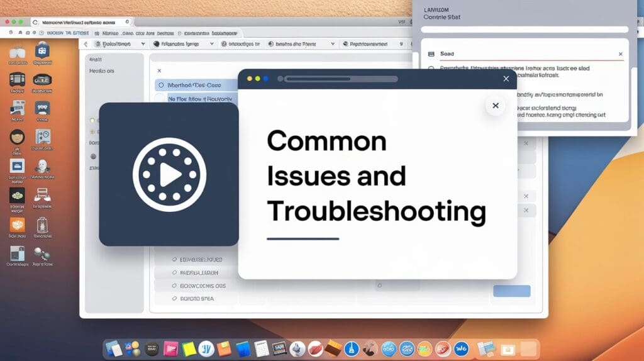Select the fifth toolbar item with pie icon
Image resolution: width=644 pixels, height=361 pixels.
365,44
